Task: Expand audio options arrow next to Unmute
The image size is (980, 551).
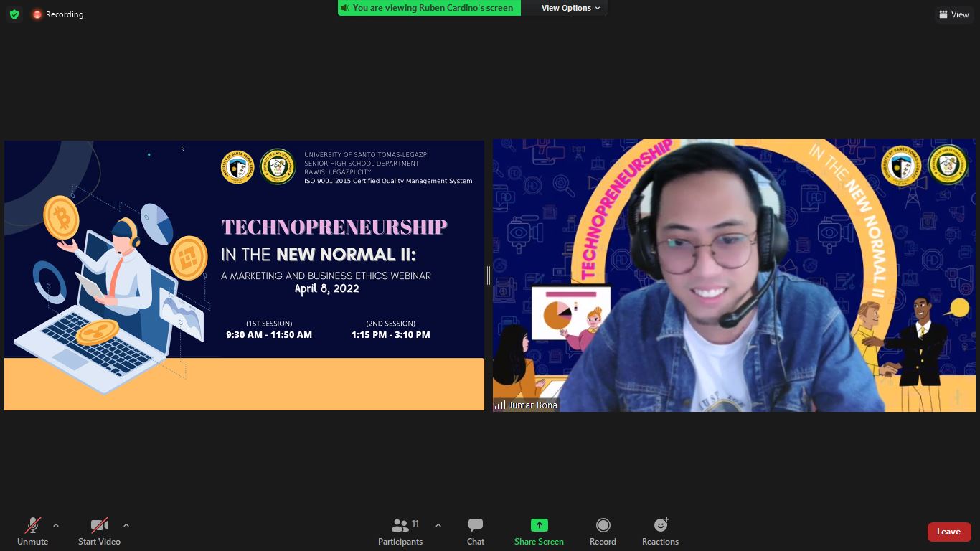Action: pos(56,525)
